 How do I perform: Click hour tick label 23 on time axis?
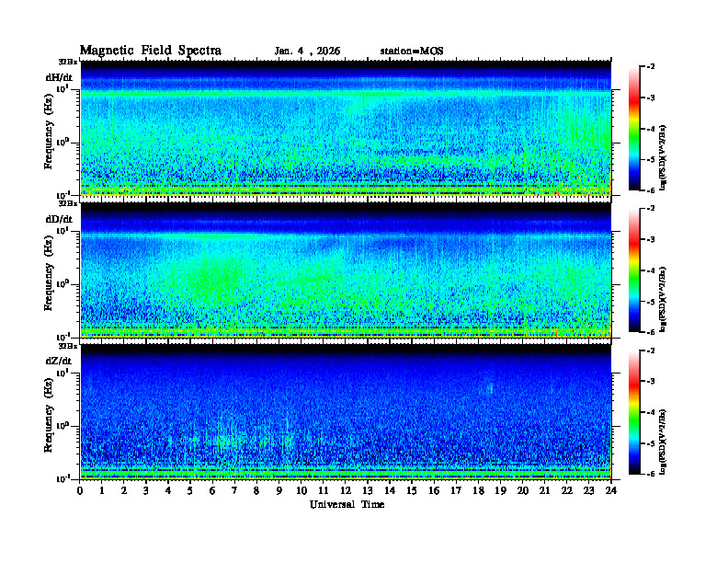[588, 490]
